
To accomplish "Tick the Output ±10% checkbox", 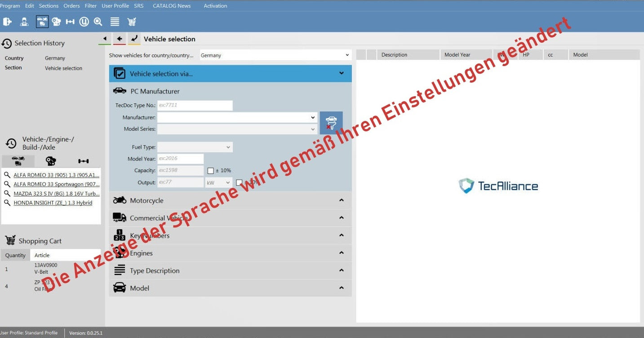I will click(x=239, y=182).
